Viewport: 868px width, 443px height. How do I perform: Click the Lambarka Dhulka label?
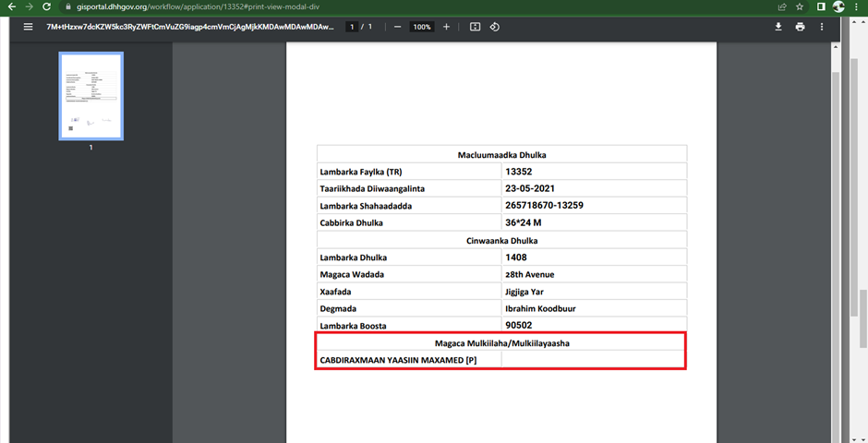coord(353,257)
